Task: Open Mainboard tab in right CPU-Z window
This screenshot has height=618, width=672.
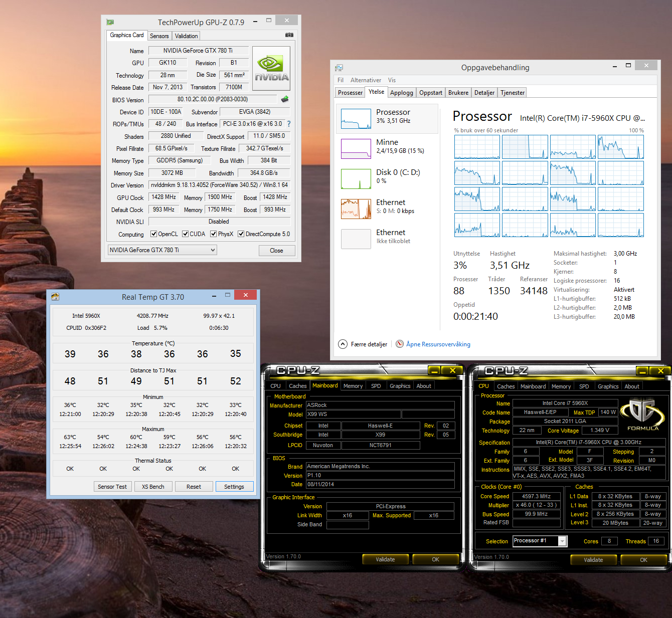Action: pyautogui.click(x=533, y=386)
